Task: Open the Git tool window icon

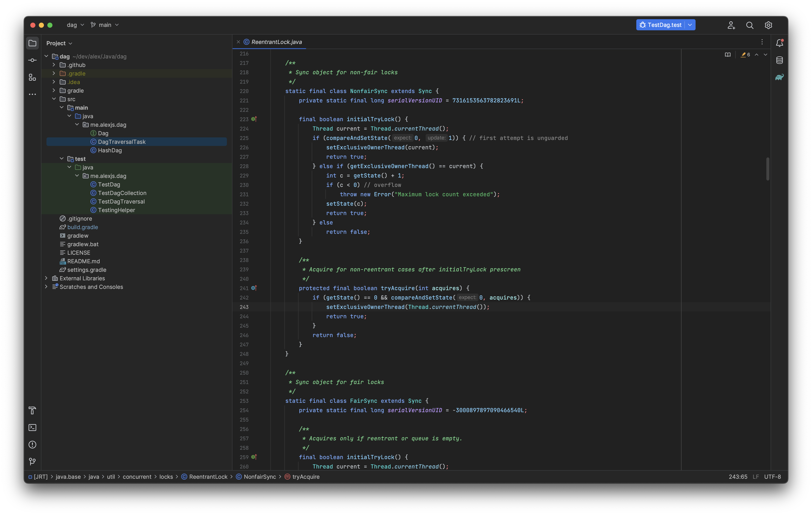Action: 32,461
